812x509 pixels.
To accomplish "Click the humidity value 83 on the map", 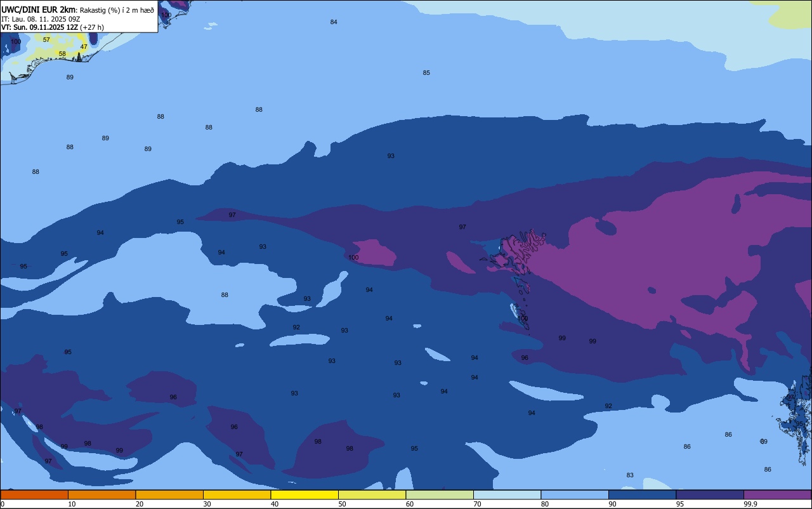I will point(630,475).
